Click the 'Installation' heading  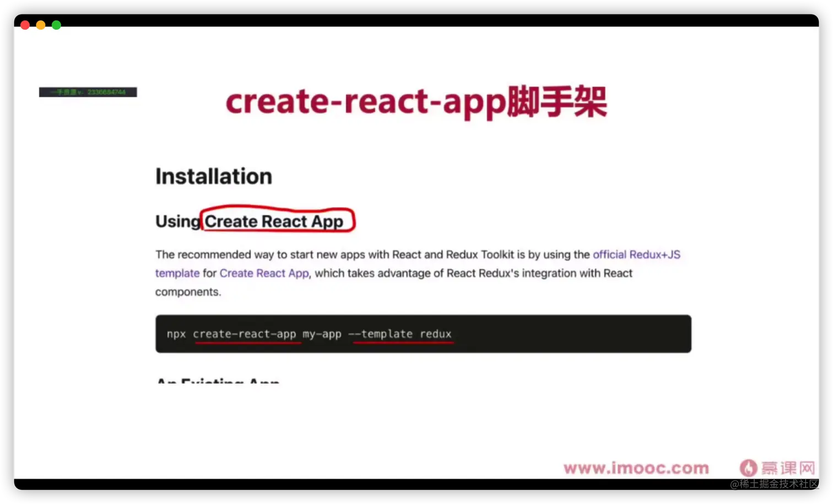click(x=214, y=176)
